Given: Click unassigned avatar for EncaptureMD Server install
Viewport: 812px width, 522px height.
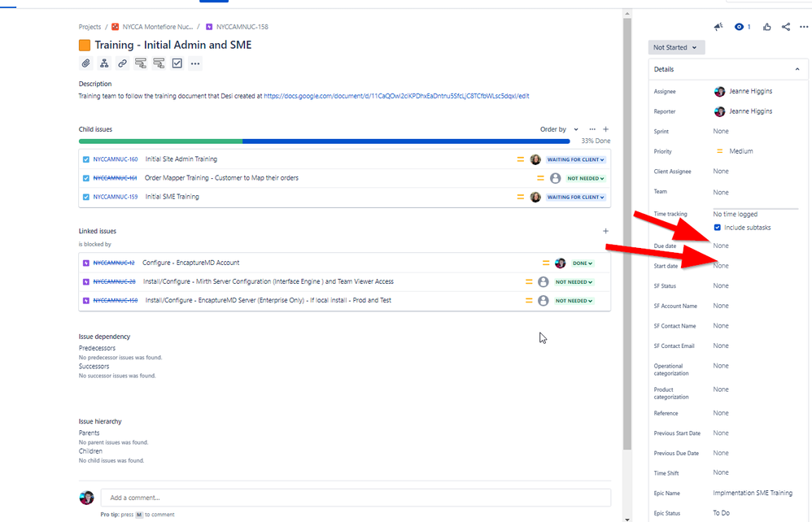Looking at the screenshot, I should 544,301.
